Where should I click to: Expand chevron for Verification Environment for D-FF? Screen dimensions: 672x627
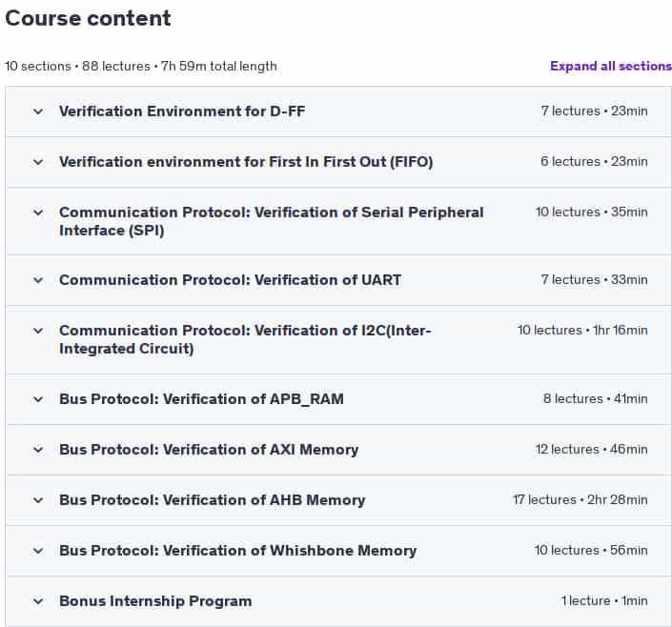click(38, 111)
